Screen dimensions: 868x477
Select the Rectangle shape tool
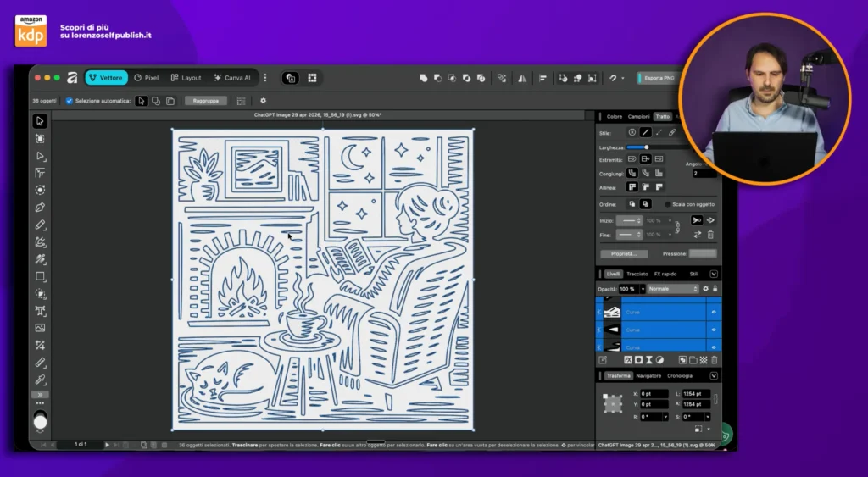(x=40, y=276)
